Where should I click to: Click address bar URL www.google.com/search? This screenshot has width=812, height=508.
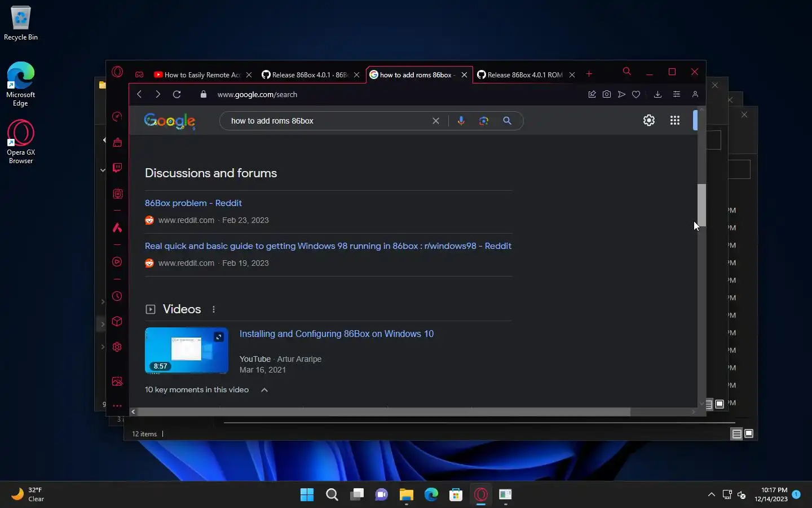point(257,94)
